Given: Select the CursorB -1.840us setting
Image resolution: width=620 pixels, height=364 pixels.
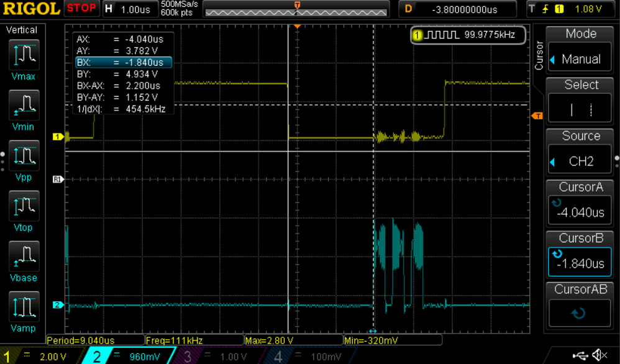Looking at the screenshot, I should click(580, 262).
